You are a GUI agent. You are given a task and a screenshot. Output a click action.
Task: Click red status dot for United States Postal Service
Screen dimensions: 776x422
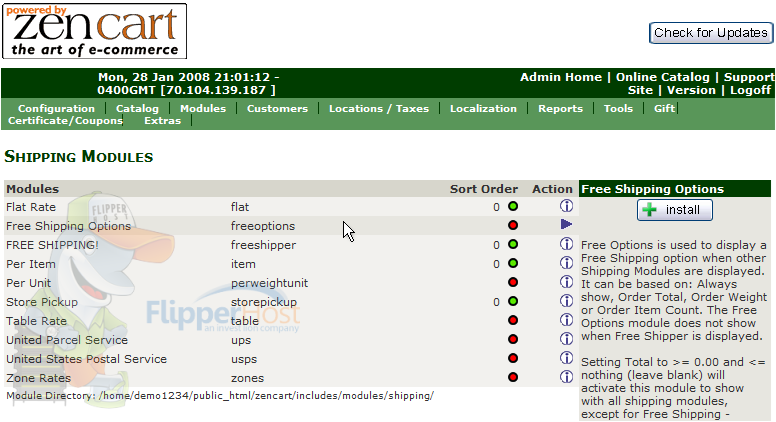tap(513, 358)
